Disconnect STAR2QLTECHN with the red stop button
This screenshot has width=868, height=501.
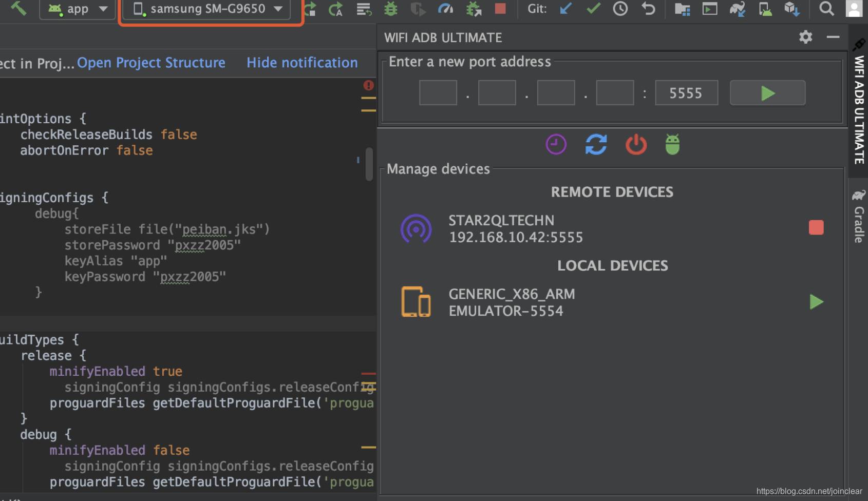pos(816,227)
